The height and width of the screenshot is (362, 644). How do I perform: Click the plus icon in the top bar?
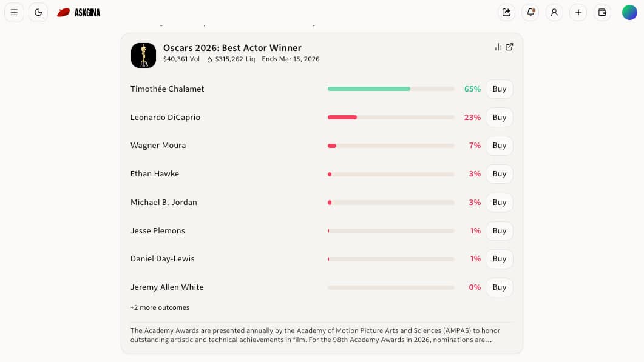tap(578, 12)
